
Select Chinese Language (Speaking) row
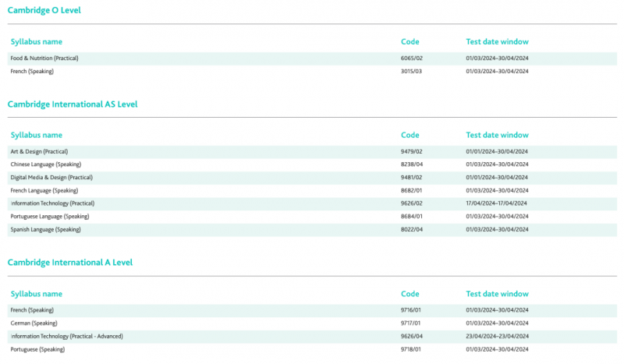312,164
